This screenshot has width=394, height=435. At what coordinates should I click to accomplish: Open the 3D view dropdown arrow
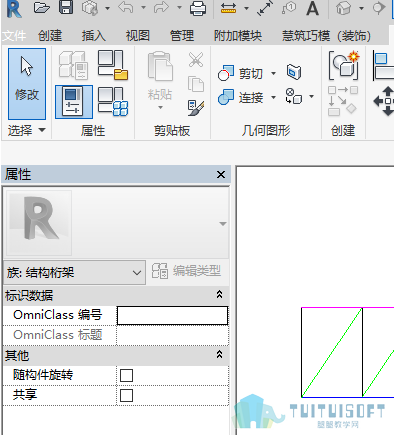[361, 8]
